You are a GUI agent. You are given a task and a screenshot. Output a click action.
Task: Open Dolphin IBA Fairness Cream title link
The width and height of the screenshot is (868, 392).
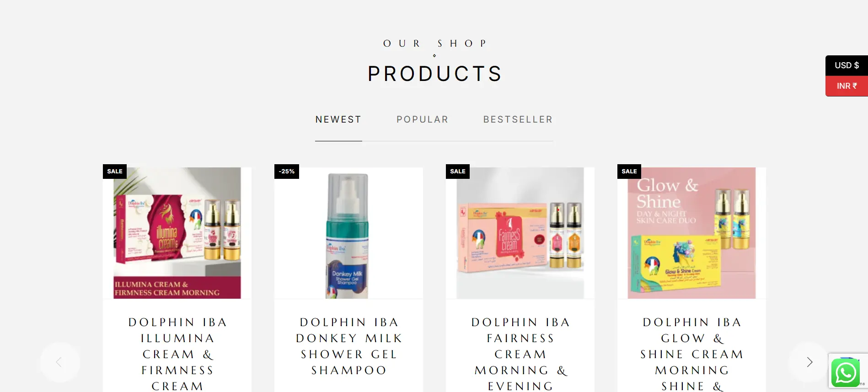click(x=520, y=354)
